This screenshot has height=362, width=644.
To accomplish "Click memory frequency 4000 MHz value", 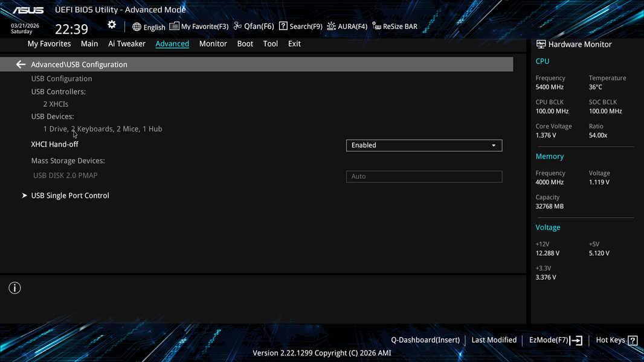I will coord(550,182).
